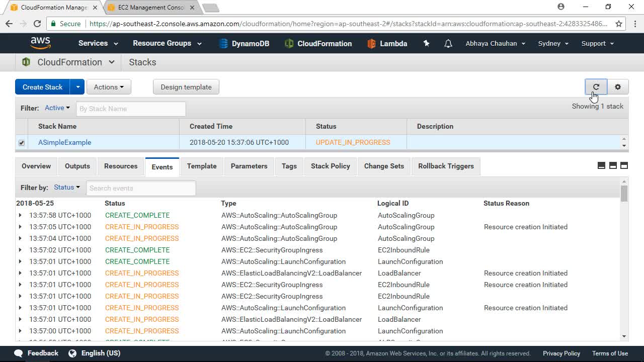Open the Privacy Policy link
Screen dimensions: 644x362
pyautogui.click(x=561, y=353)
